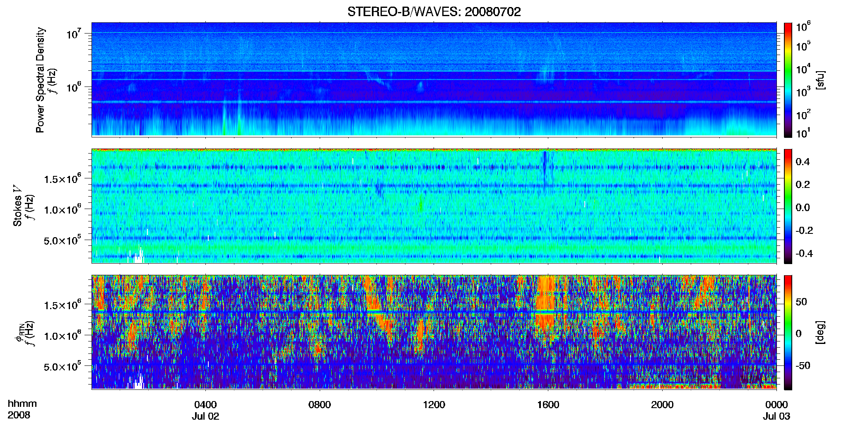
Task: Select the 0800 time axis tick label
Action: point(320,404)
